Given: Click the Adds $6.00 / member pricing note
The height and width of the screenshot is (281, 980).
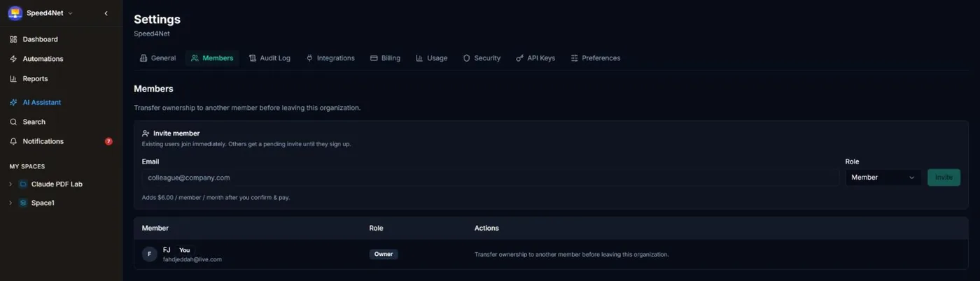Looking at the screenshot, I should click(x=216, y=197).
